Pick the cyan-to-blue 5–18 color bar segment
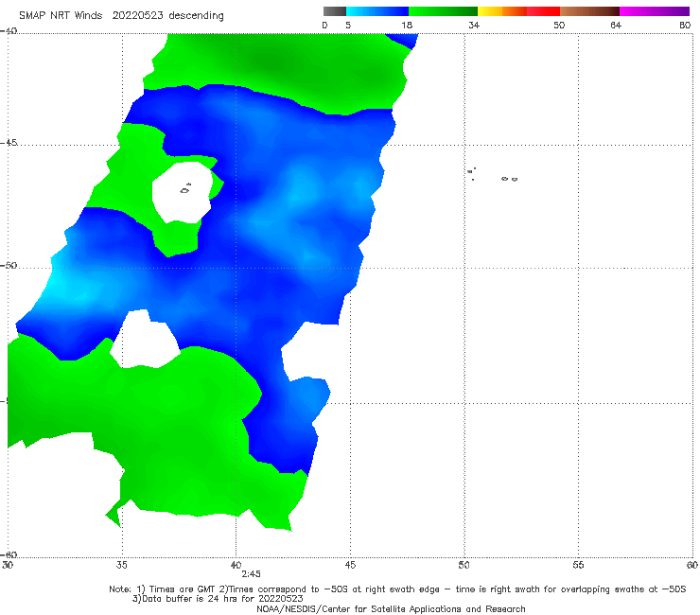 377,11
